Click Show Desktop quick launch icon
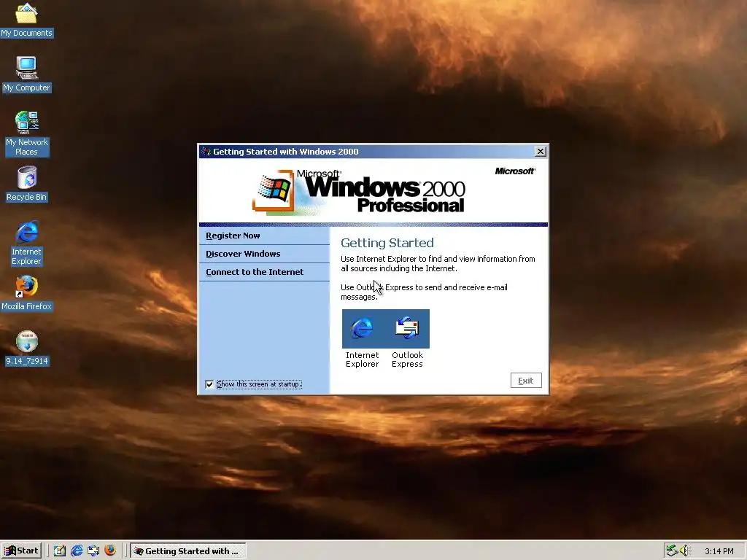 (60, 551)
